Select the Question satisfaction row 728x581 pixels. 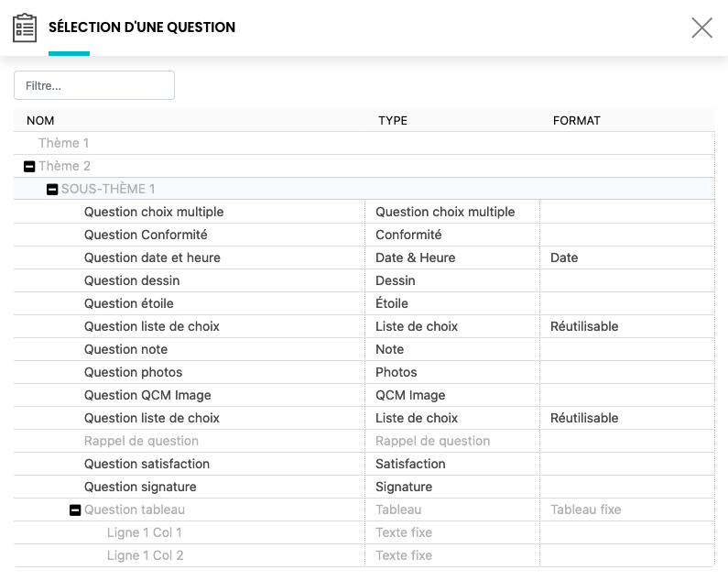[147, 464]
